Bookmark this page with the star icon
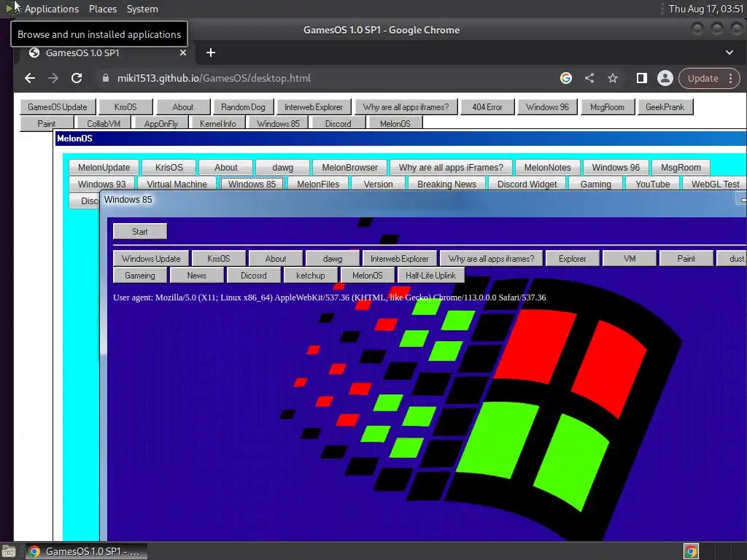The image size is (747, 560). 613,78
